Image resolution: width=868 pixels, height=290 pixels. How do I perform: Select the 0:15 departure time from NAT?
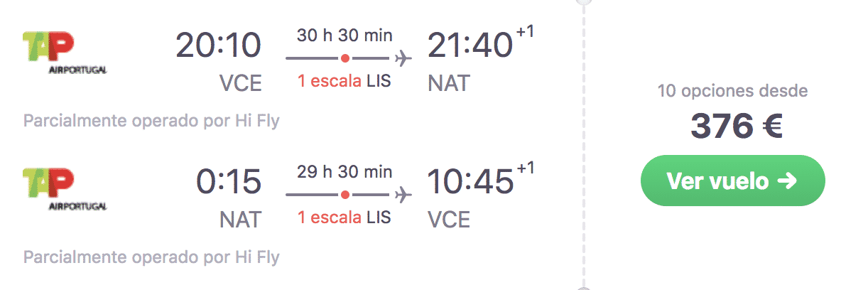(228, 183)
